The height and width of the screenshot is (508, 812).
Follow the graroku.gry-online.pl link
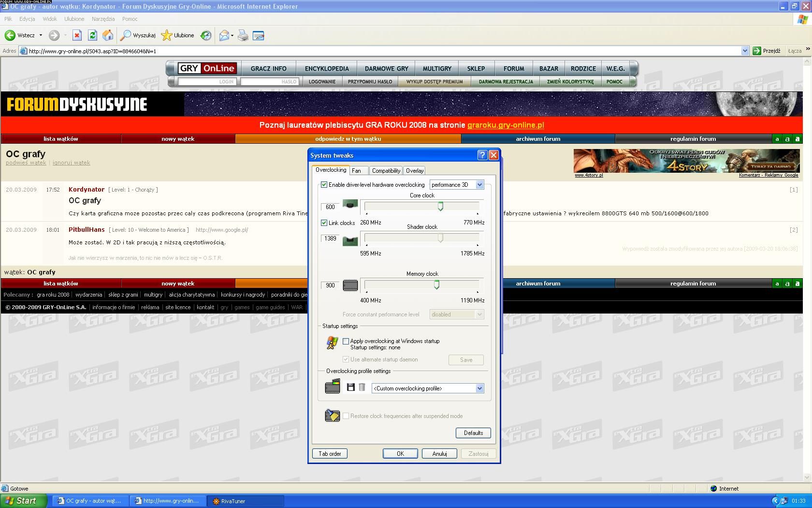pyautogui.click(x=506, y=125)
